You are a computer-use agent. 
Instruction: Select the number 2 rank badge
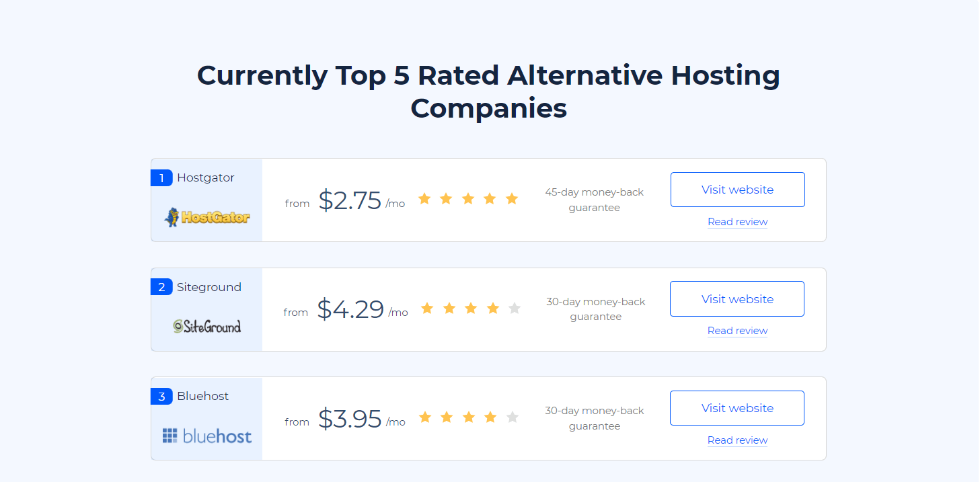pos(161,287)
